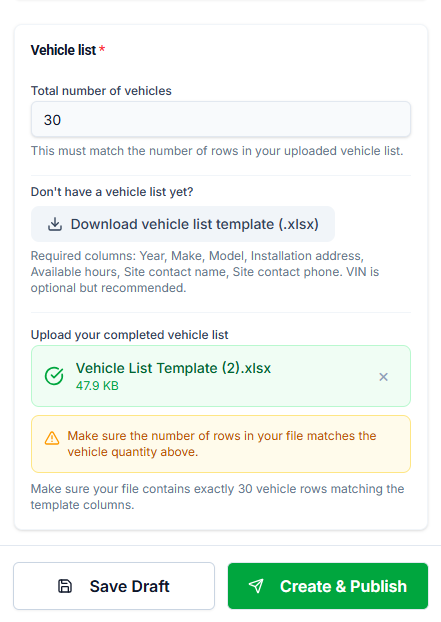Create & Publish the listing
The width and height of the screenshot is (441, 622).
tap(328, 586)
